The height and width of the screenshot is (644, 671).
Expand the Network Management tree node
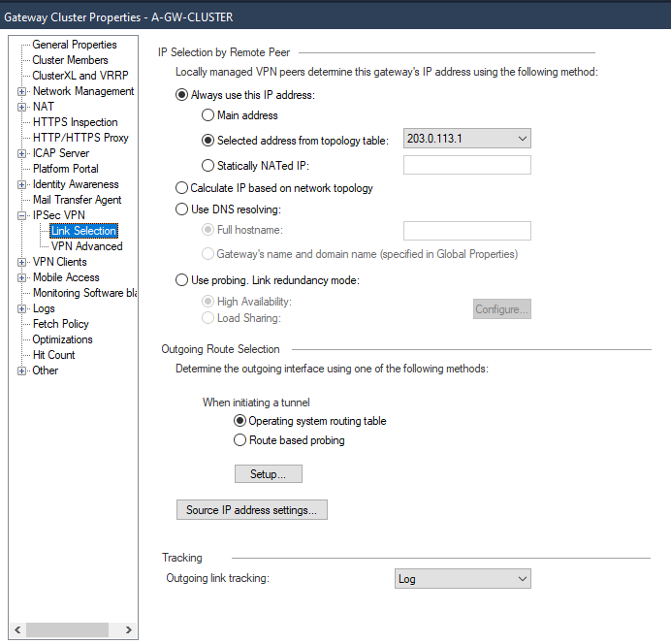click(x=21, y=91)
